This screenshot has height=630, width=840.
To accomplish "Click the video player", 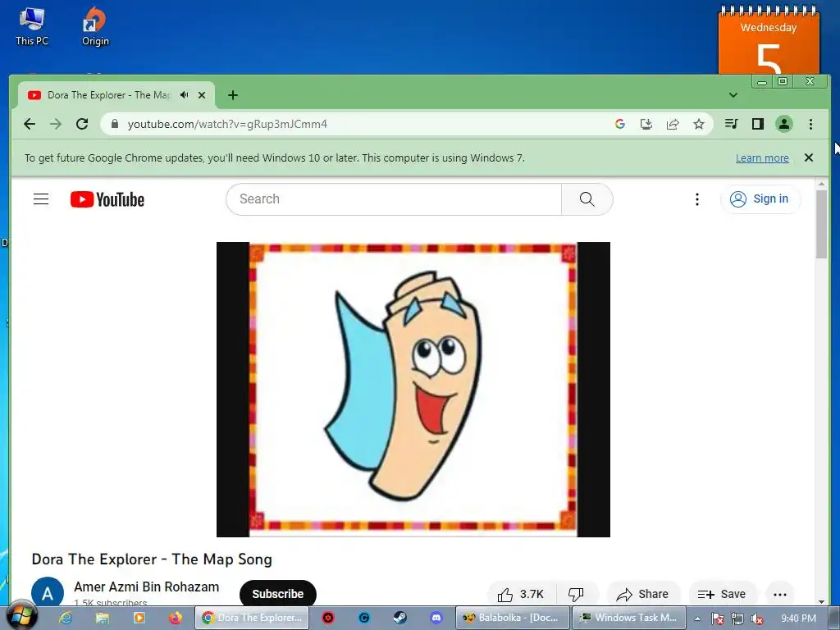I will (413, 390).
